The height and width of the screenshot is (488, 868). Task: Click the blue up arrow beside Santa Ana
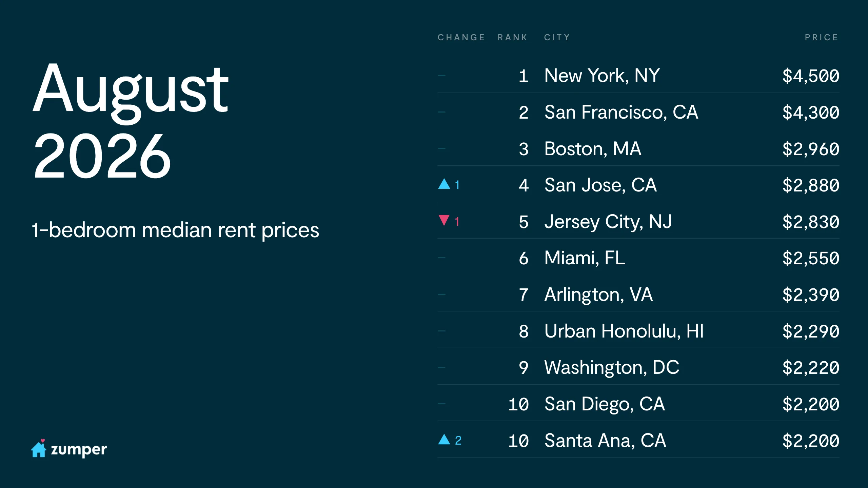pyautogui.click(x=444, y=440)
